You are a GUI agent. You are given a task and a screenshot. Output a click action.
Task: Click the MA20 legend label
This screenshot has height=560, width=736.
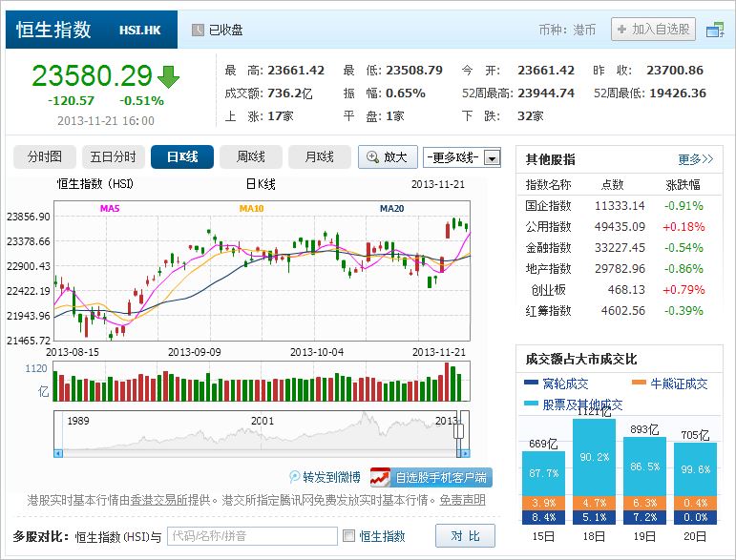[x=392, y=208]
